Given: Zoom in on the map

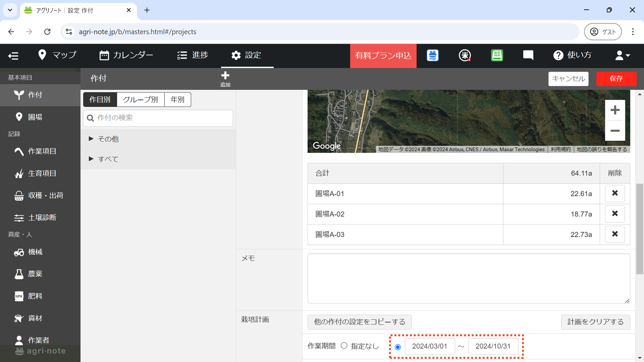Looking at the screenshot, I should coord(615,110).
